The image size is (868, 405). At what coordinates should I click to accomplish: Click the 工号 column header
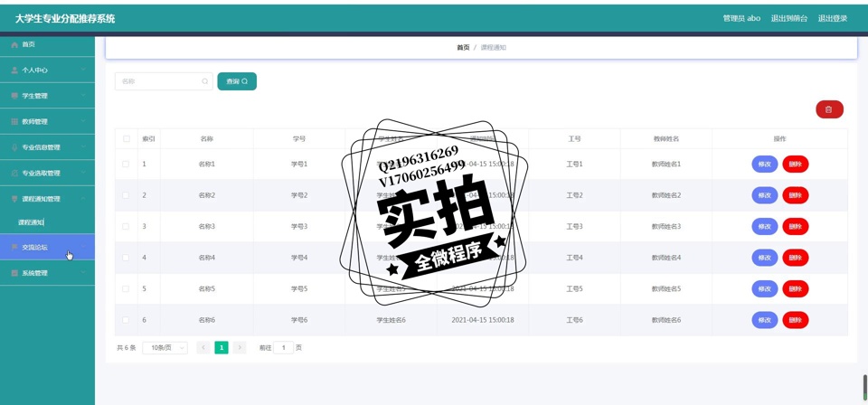pos(574,139)
